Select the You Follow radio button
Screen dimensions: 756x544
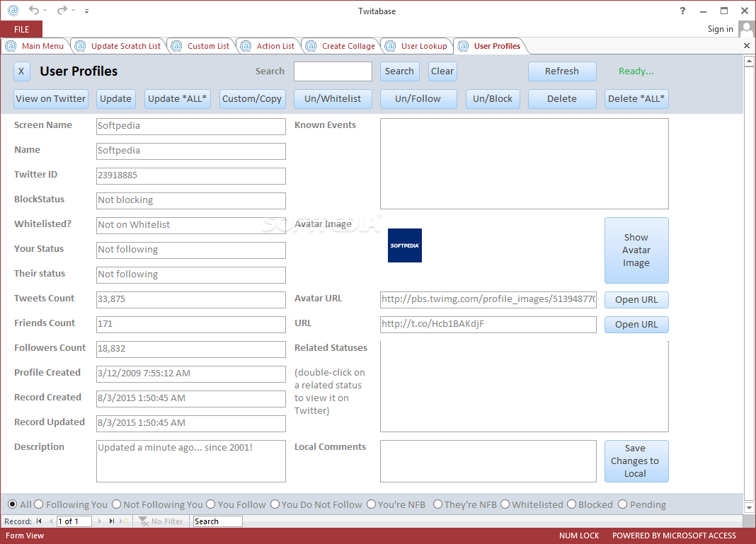pyautogui.click(x=211, y=504)
